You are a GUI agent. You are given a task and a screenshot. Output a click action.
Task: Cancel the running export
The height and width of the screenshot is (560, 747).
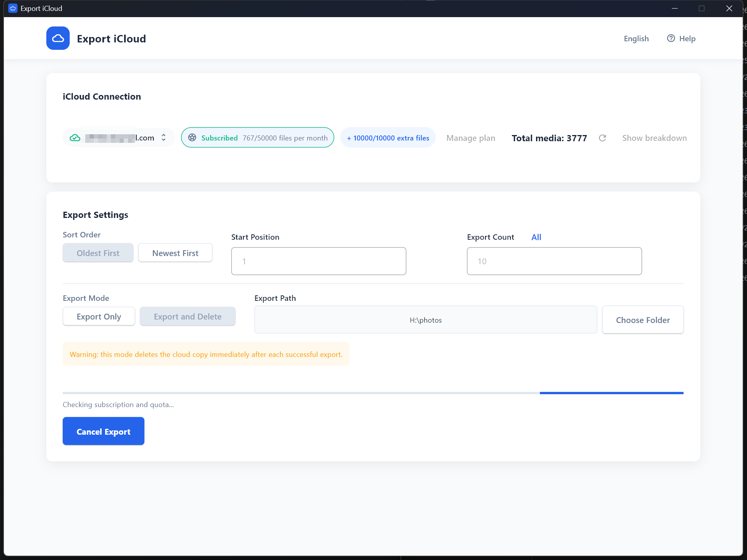point(103,431)
